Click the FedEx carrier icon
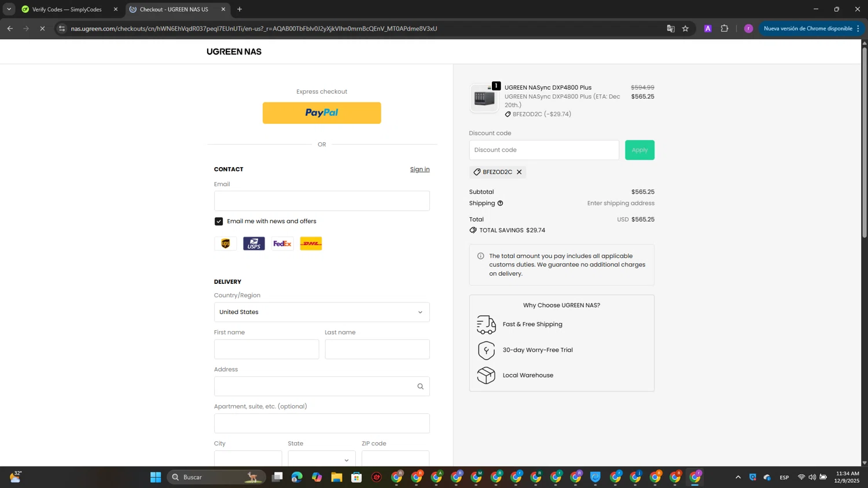868x488 pixels. pyautogui.click(x=282, y=243)
